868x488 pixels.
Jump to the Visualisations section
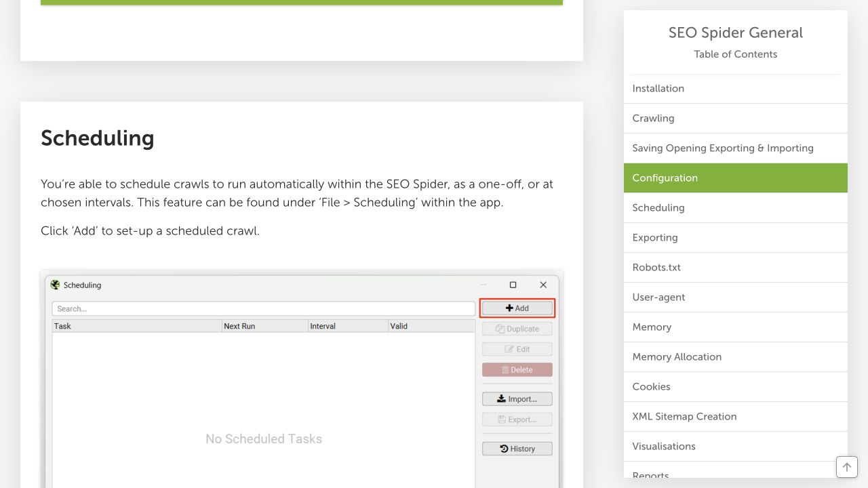[736, 447]
